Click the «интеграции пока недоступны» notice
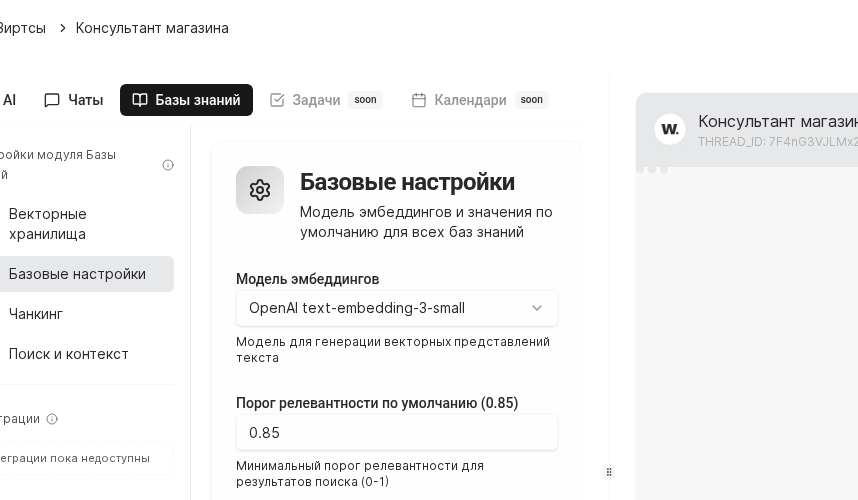This screenshot has width=858, height=500. pyautogui.click(x=86, y=458)
